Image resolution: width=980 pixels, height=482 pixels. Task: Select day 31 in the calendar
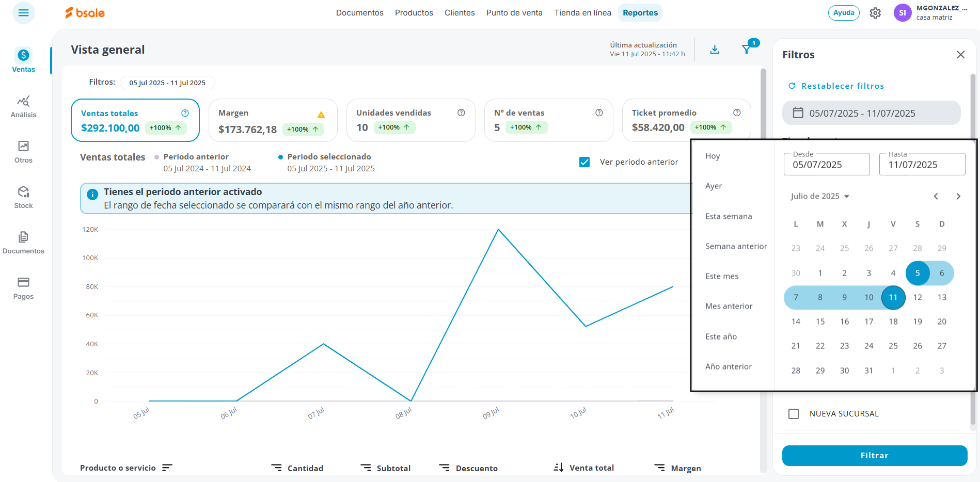[869, 371]
